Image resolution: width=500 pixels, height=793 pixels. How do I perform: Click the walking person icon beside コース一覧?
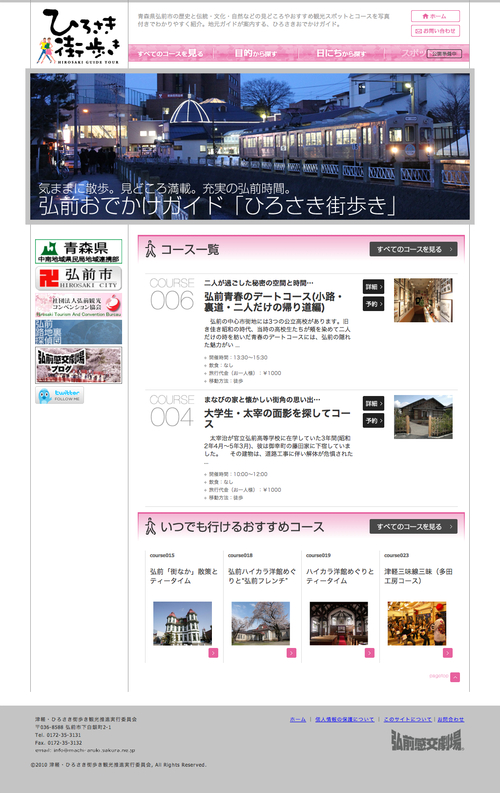point(150,249)
